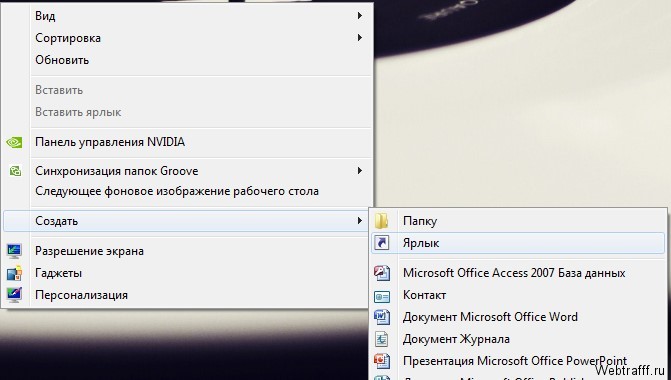Viewport: 671px width, 380px height.
Task: Select the Создать menu entry
Action: pyautogui.click(x=187, y=221)
